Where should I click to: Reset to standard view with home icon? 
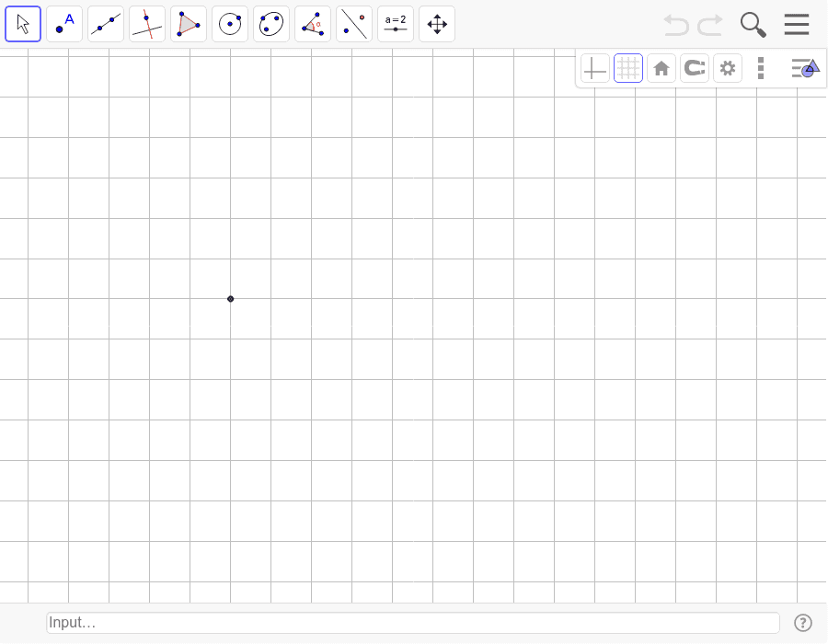[661, 68]
